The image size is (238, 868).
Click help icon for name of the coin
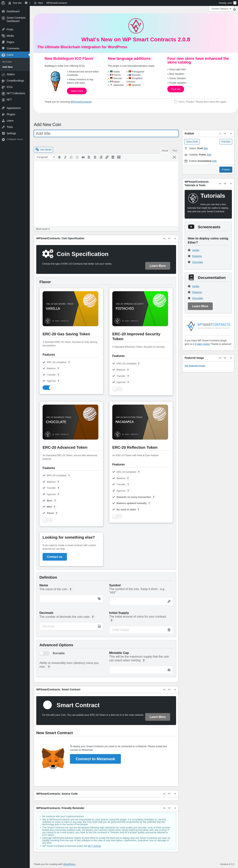pyautogui.click(x=70, y=589)
